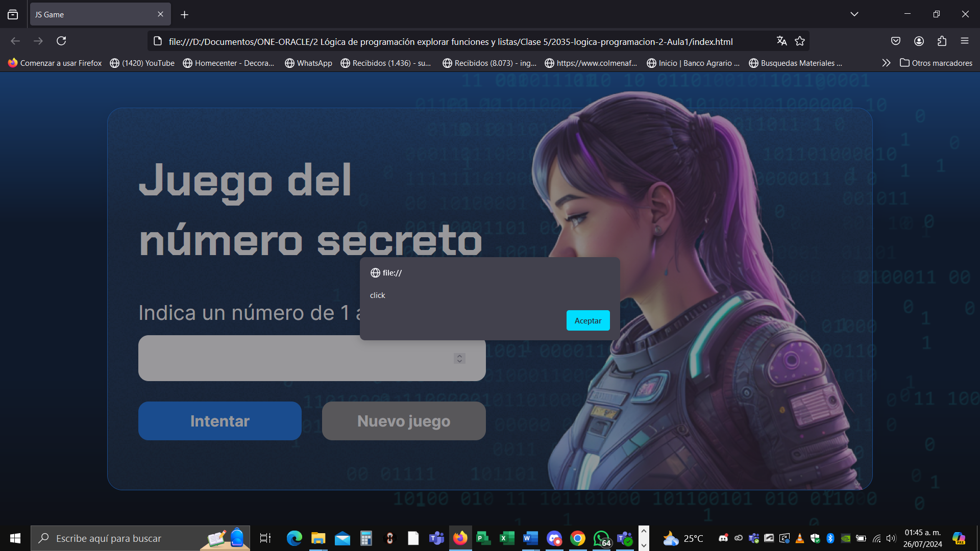The image size is (980, 551).
Task: Expand the browser tabs dropdown arrow
Action: point(855,14)
